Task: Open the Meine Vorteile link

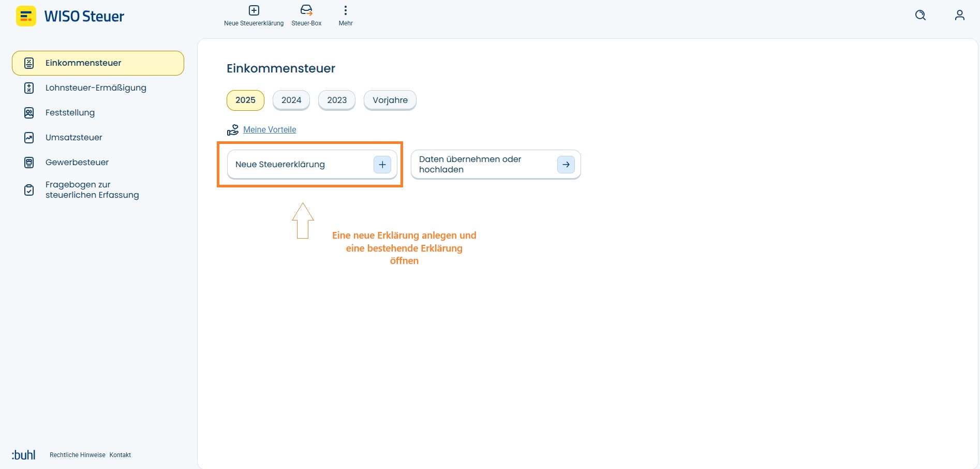Action: [x=270, y=130]
